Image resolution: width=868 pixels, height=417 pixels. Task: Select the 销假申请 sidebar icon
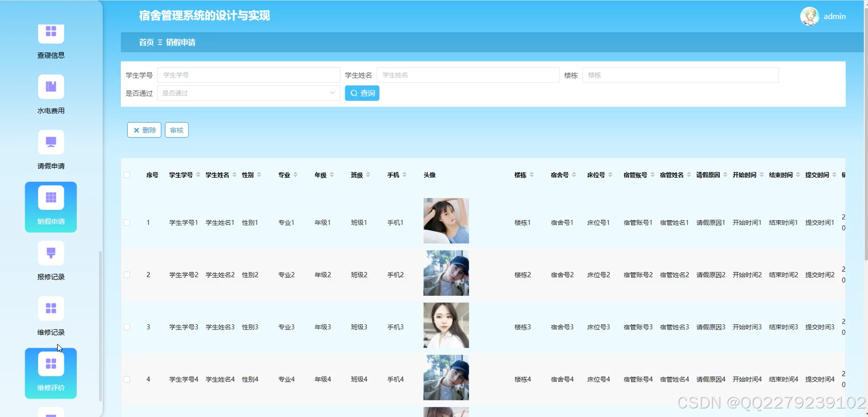51,198
